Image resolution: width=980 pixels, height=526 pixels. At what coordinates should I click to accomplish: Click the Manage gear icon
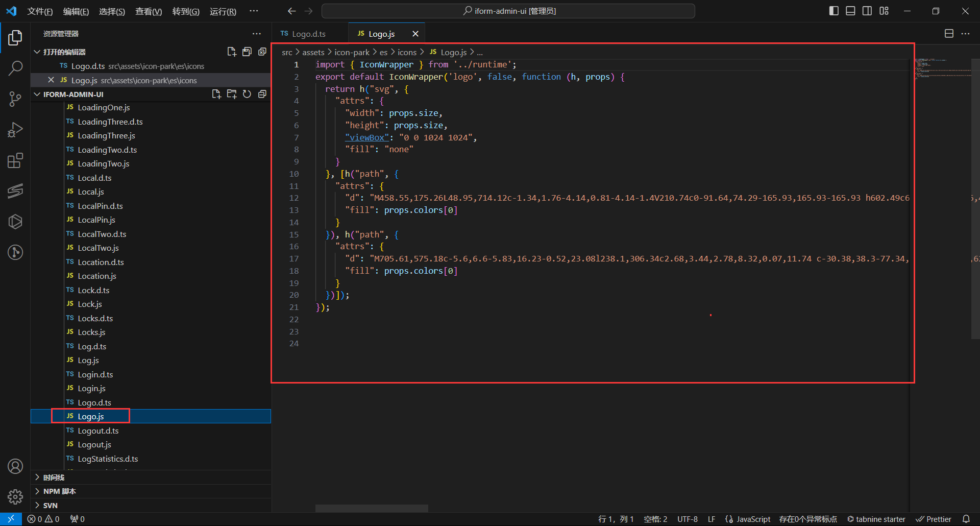pos(15,496)
